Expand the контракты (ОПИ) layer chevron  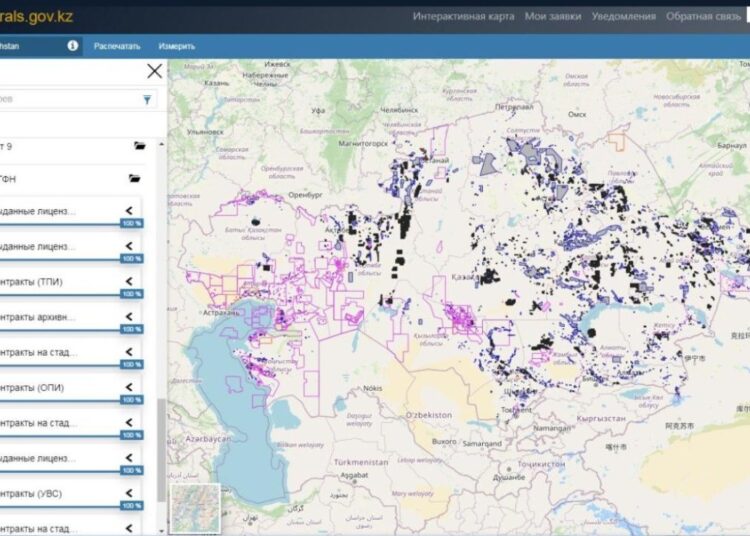129,387
